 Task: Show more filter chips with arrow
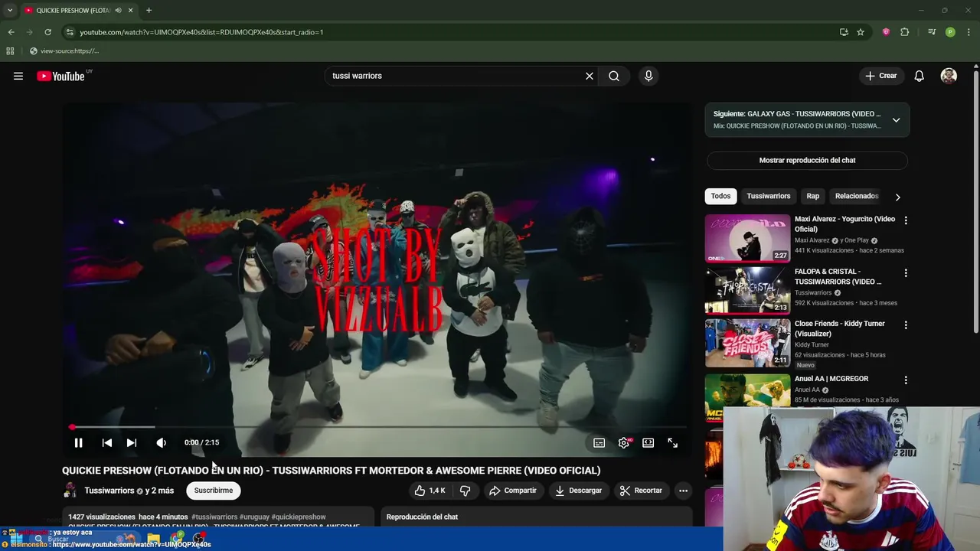(x=897, y=197)
